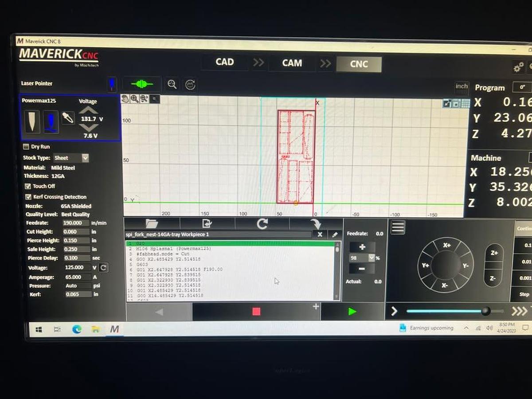The image size is (532, 399).
Task: Switch to the CAM tab
Action: (292, 63)
